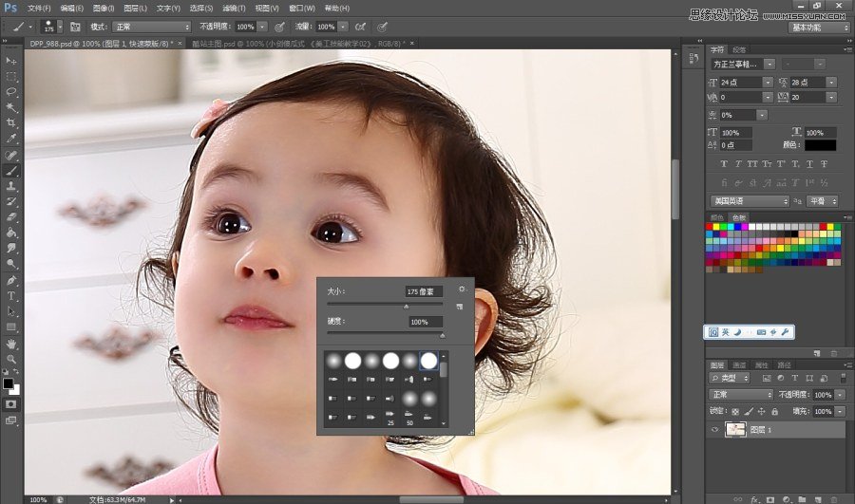Click the foreground color black swatch
This screenshot has height=504, width=855.
(8, 383)
